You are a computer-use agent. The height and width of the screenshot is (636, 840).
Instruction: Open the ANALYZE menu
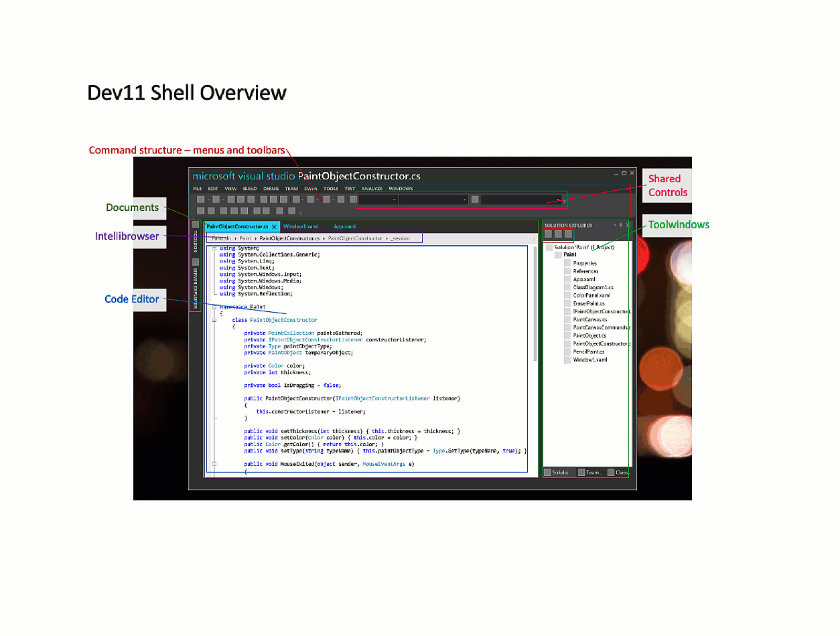(x=372, y=189)
